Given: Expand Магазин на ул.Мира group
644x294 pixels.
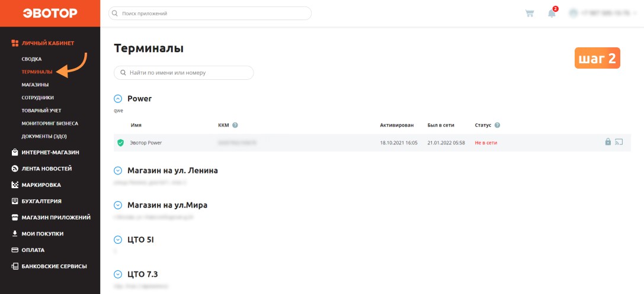Looking at the screenshot, I should point(118,205).
